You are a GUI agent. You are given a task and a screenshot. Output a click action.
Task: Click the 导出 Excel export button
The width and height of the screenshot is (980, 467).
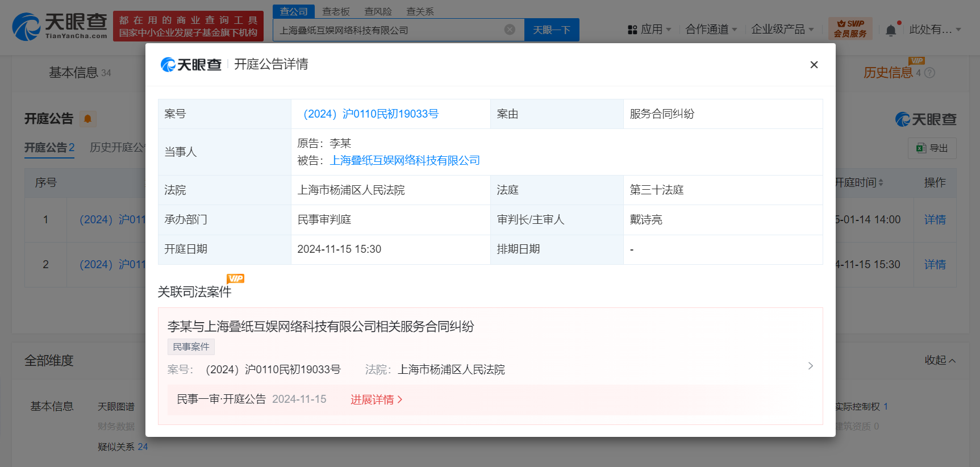coord(932,148)
